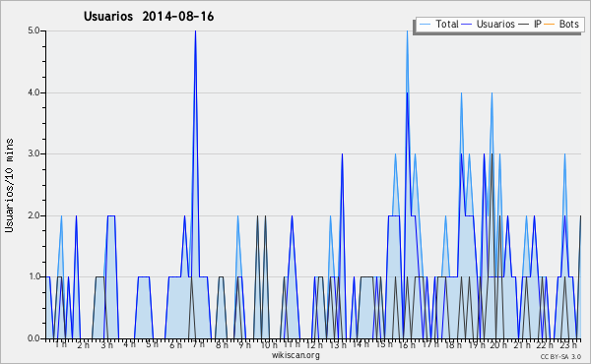Click the y-axis value 2.0
591x364 pixels.
33,215
